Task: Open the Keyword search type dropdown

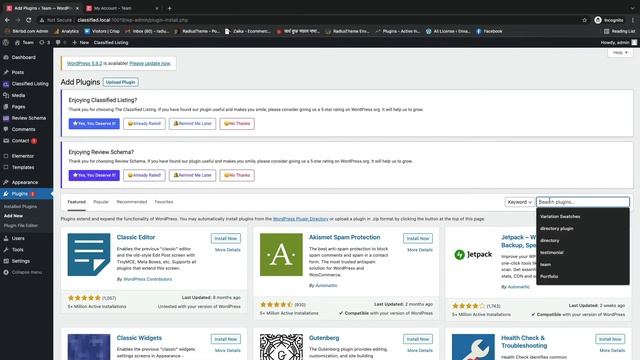Action: point(519,202)
